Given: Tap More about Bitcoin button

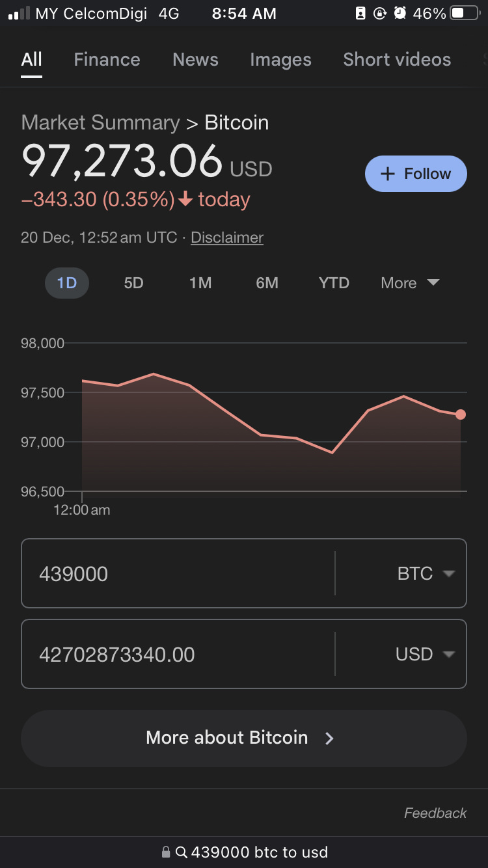Looking at the screenshot, I should click(244, 738).
